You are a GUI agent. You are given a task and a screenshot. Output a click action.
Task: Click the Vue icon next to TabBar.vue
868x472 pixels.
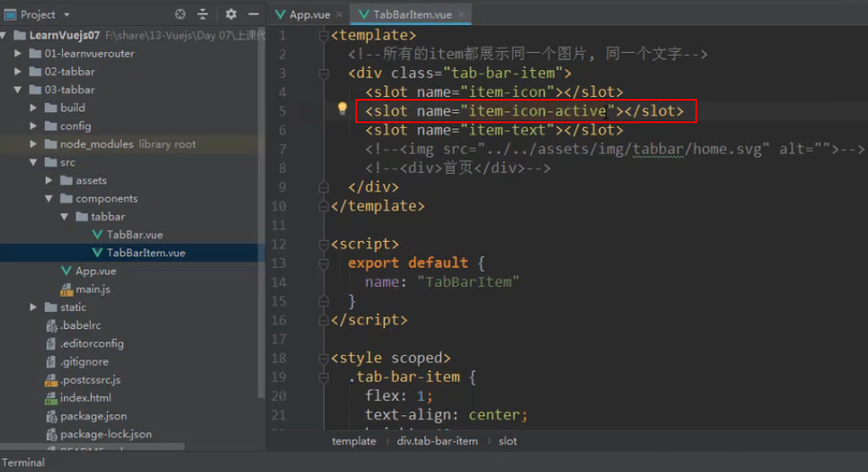click(x=97, y=235)
